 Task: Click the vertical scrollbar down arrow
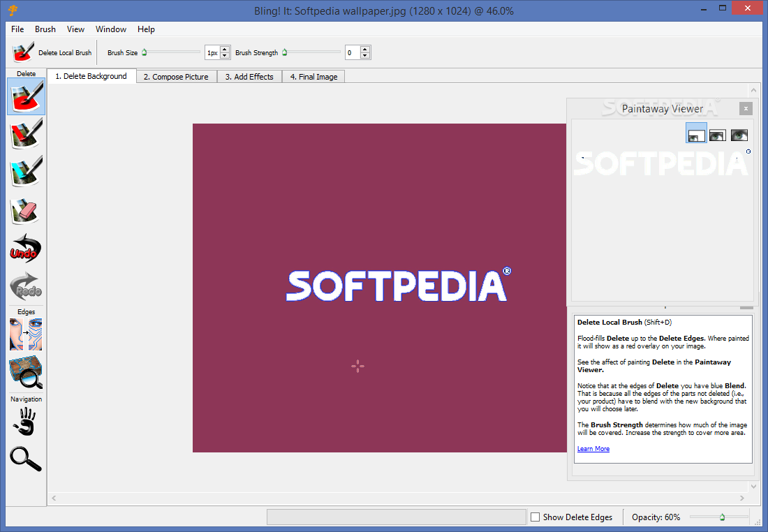pos(753,487)
